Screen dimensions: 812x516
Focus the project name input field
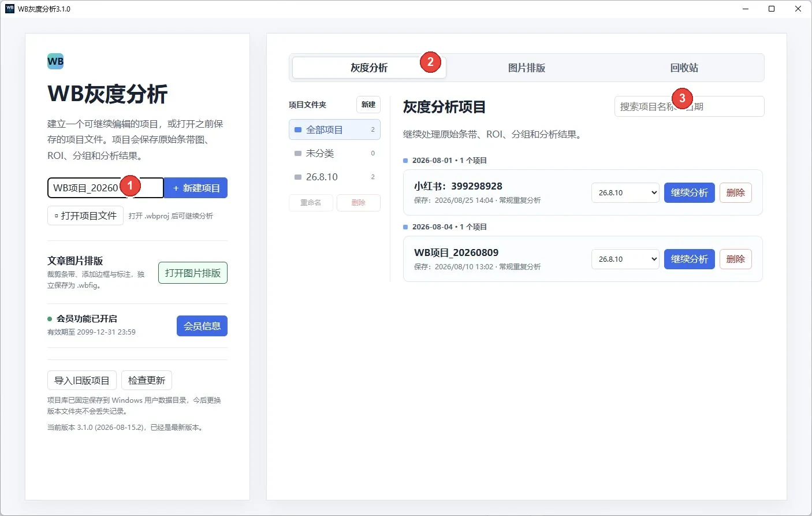(x=106, y=188)
